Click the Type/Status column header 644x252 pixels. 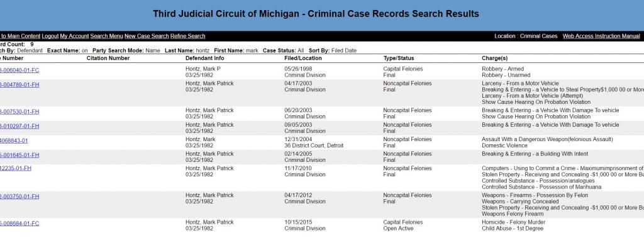click(x=401, y=59)
